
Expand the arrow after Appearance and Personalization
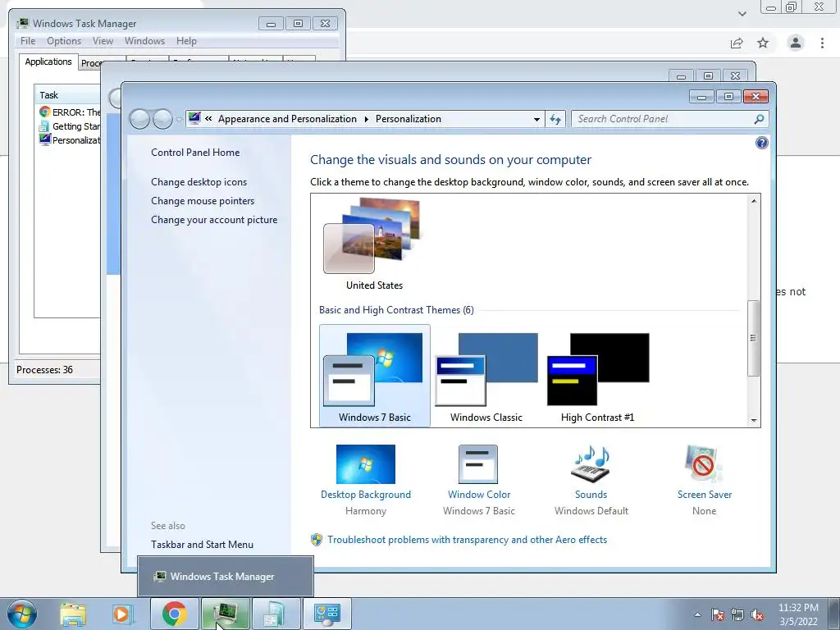[367, 120]
